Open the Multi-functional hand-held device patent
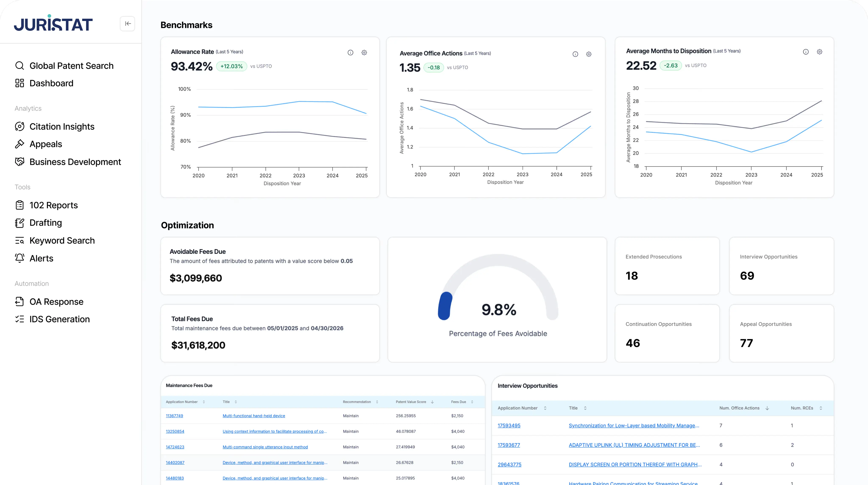868x485 pixels. click(x=254, y=416)
